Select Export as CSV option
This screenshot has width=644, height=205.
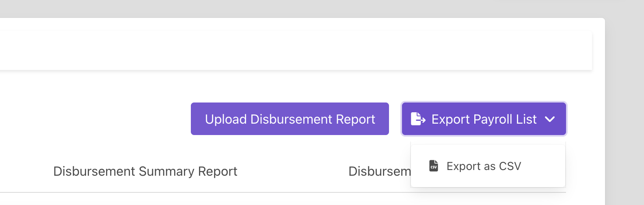[x=488, y=166]
